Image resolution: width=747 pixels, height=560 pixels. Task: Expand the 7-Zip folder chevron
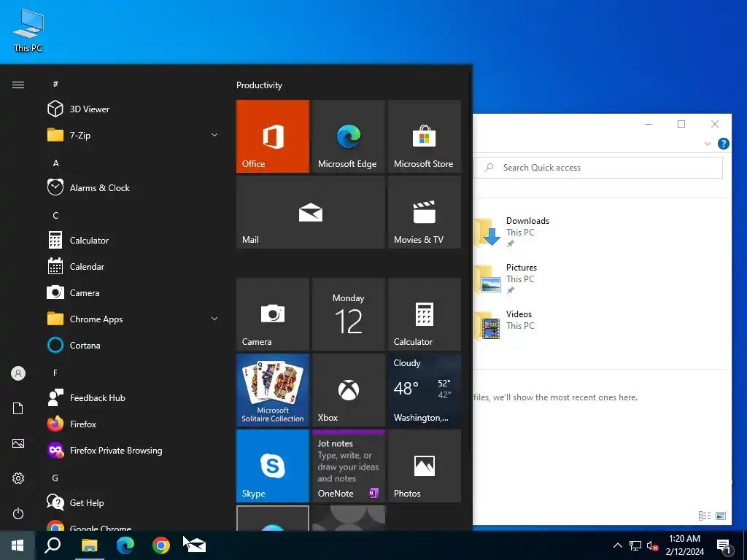(214, 135)
